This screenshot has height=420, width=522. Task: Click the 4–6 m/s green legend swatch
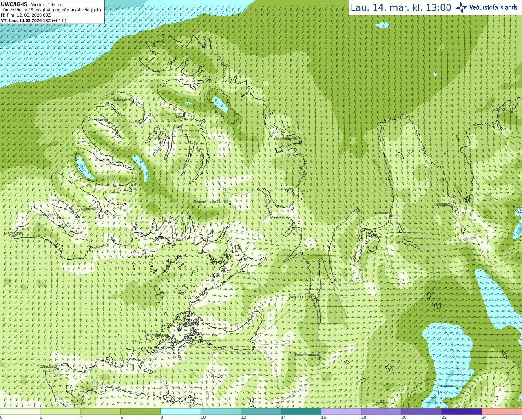coord(100,411)
